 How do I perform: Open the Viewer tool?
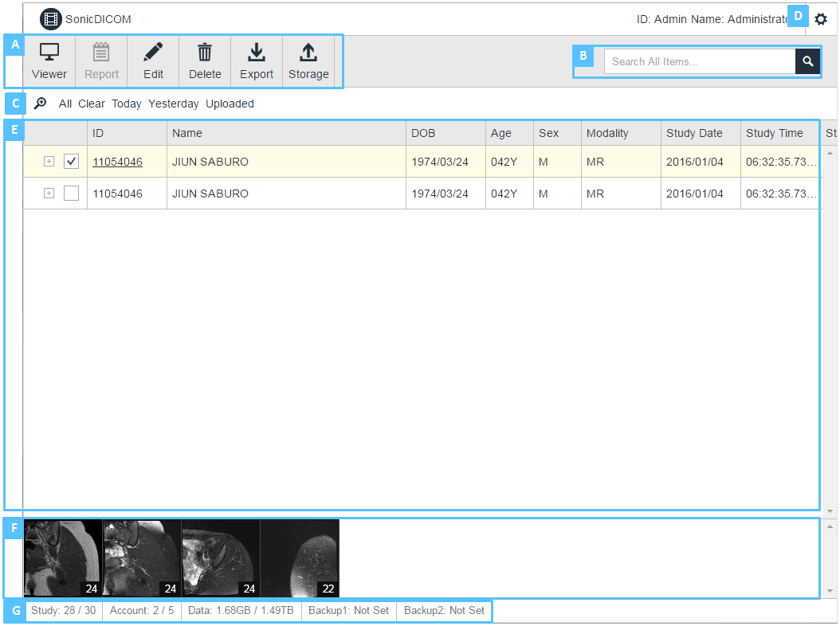tap(49, 61)
